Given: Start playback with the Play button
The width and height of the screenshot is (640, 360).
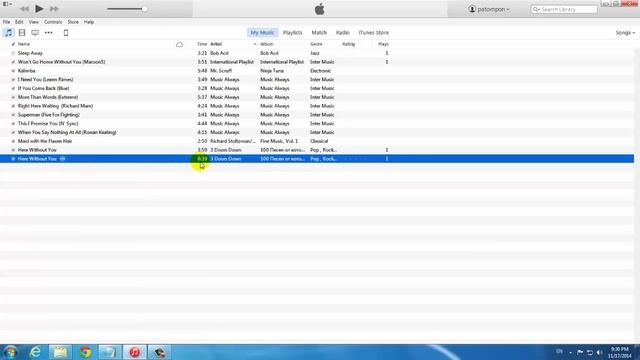Looking at the screenshot, I should point(39,9).
